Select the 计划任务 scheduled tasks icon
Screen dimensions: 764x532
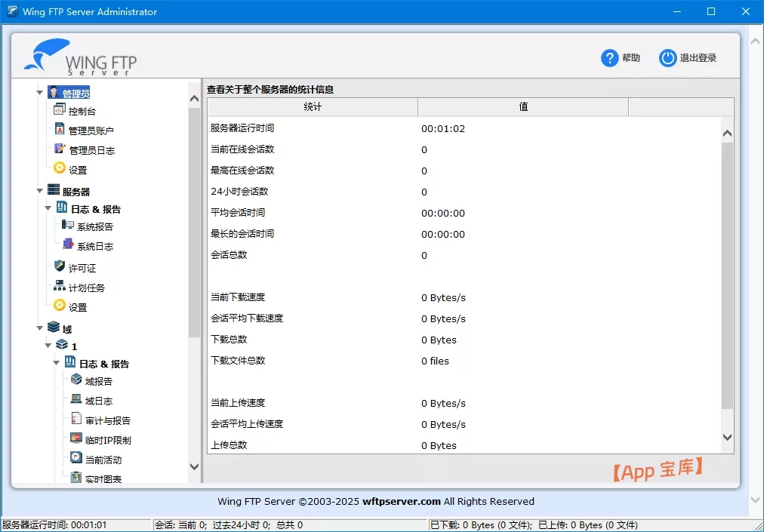[60, 287]
